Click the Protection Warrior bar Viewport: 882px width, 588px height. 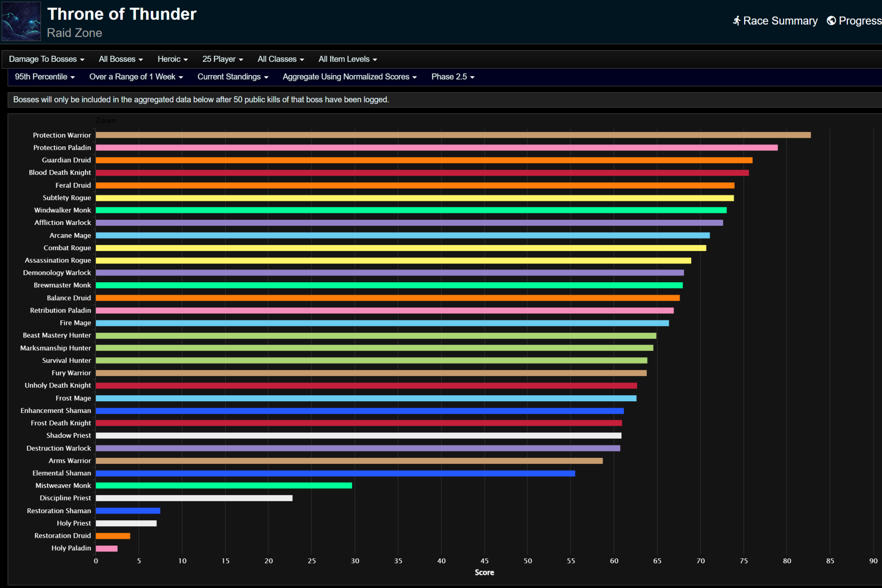pos(453,135)
